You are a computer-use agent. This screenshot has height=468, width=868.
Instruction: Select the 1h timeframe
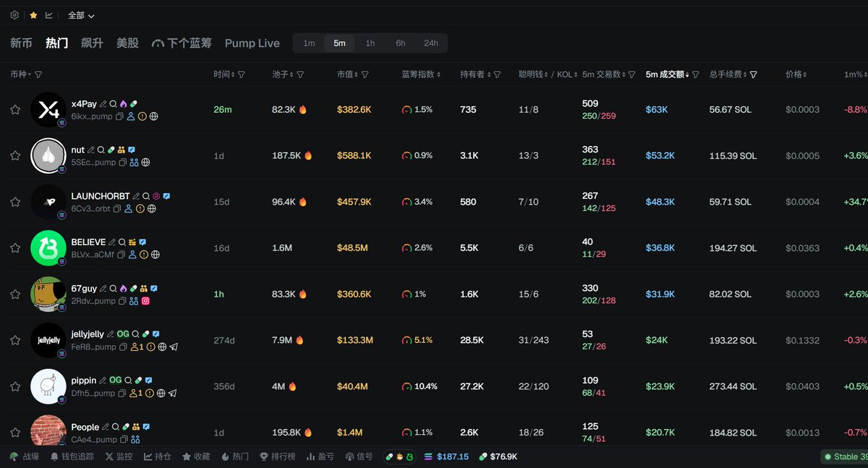[x=370, y=43]
